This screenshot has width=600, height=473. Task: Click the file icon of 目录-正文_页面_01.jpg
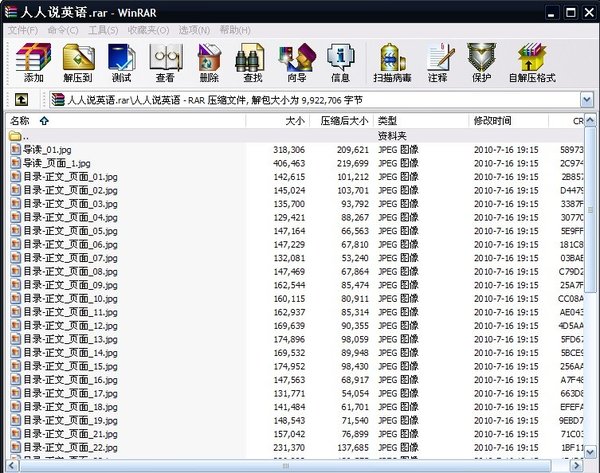pos(15,177)
